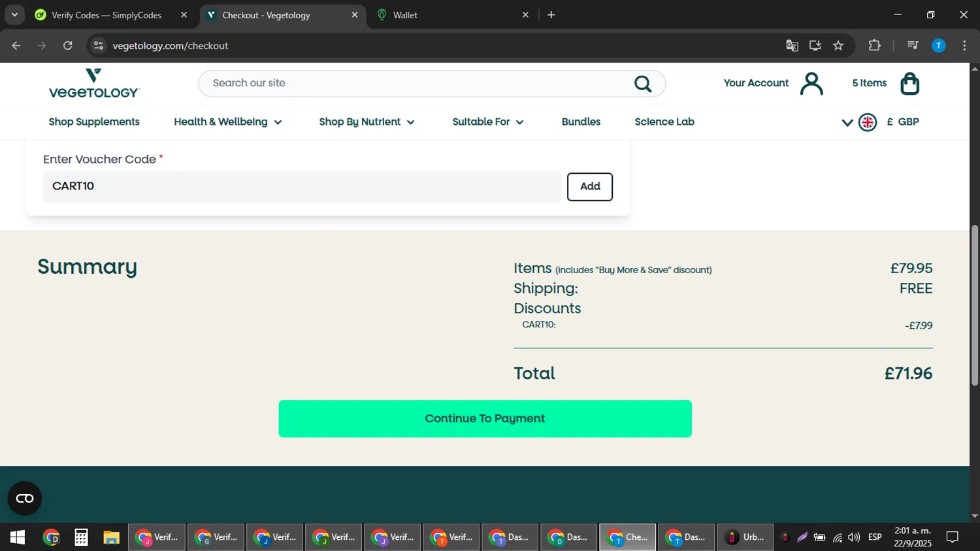Open network icon in system tray
The height and width of the screenshot is (551, 980).
pyautogui.click(x=837, y=537)
